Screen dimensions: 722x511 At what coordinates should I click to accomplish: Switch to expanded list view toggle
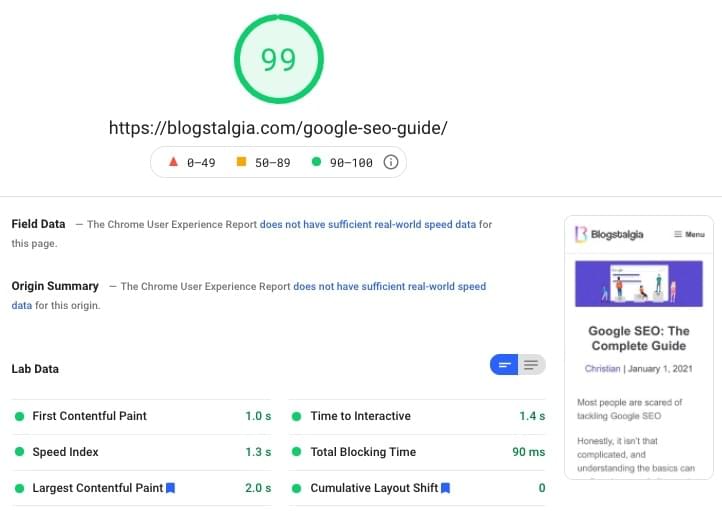532,365
